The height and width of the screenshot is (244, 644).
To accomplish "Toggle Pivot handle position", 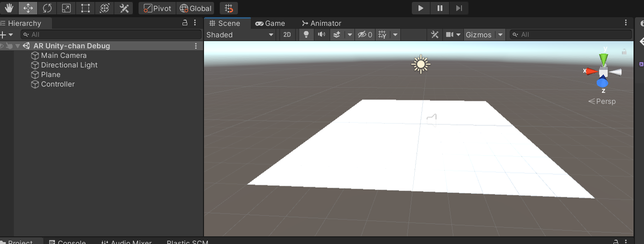I will tap(157, 8).
